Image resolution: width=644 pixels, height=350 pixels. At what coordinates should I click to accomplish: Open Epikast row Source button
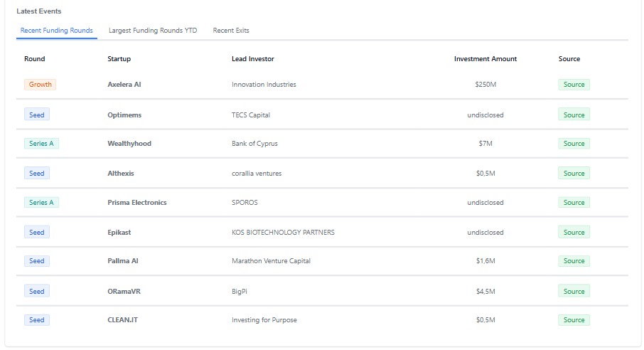574,233
